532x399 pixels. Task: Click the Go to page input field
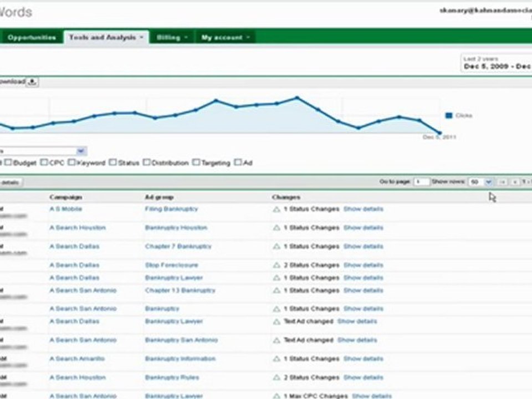[421, 182]
